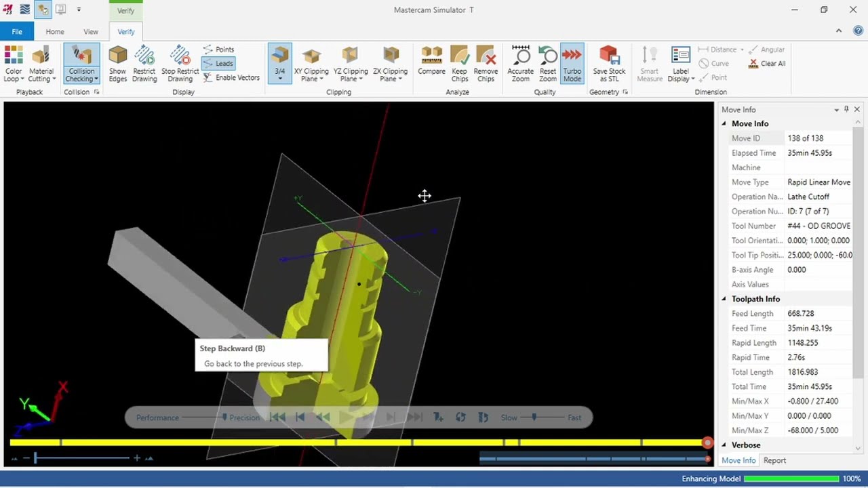The height and width of the screenshot is (488, 868).
Task: Click the Remove Chips tool
Action: click(486, 64)
